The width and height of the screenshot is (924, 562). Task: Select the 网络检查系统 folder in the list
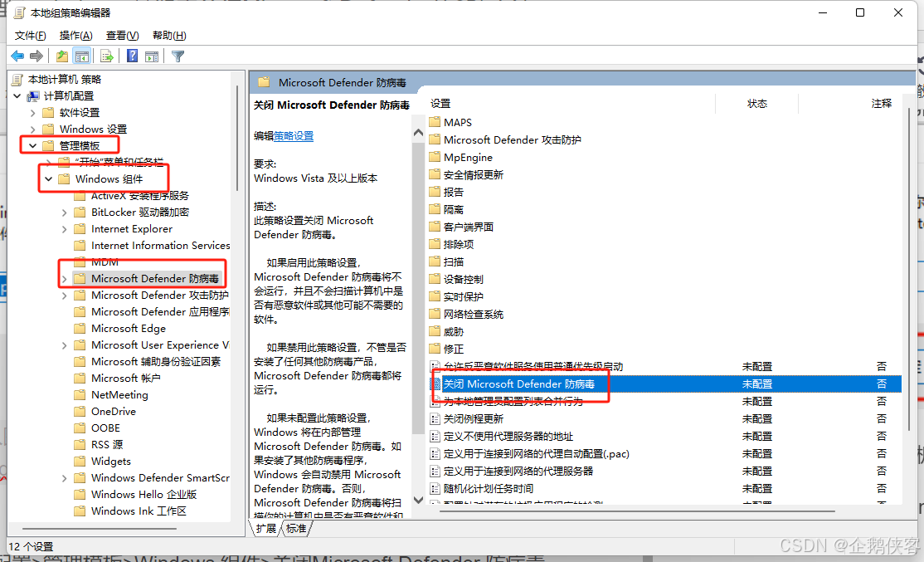pos(473,315)
